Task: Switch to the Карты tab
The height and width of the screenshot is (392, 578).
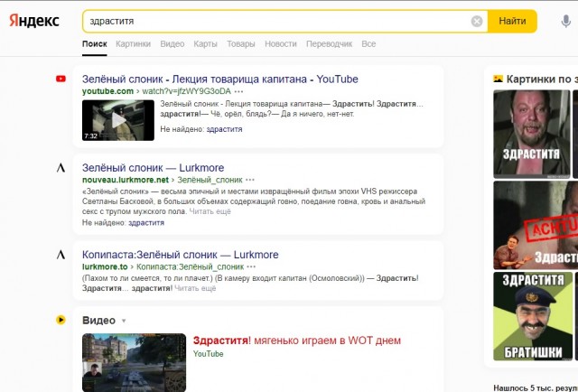Action: (205, 44)
